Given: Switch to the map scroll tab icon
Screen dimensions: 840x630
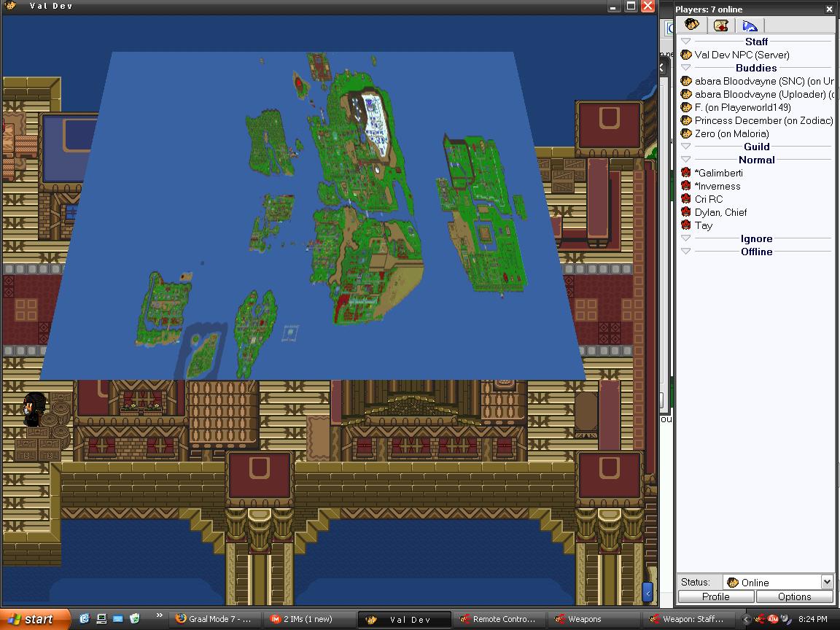Looking at the screenshot, I should [x=721, y=26].
